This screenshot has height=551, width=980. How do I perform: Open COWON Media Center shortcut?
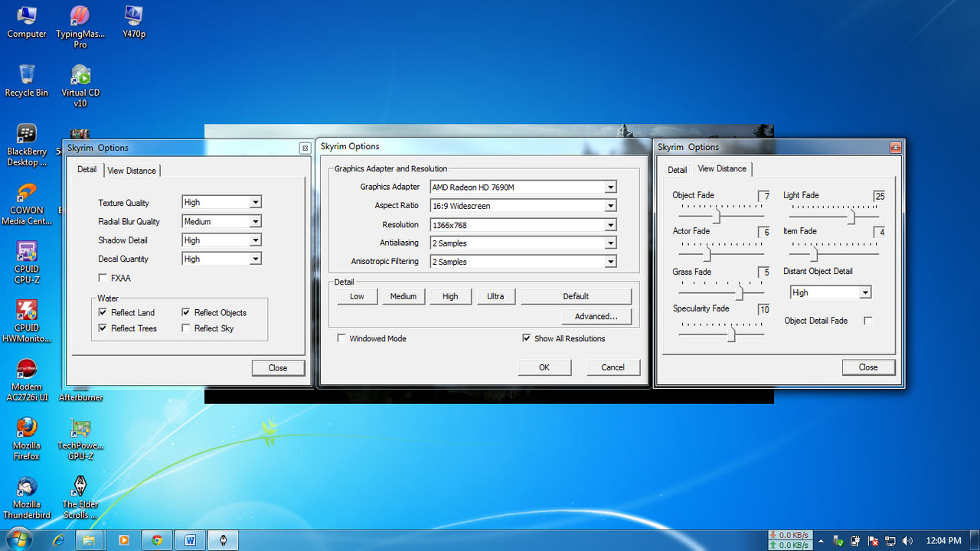27,204
